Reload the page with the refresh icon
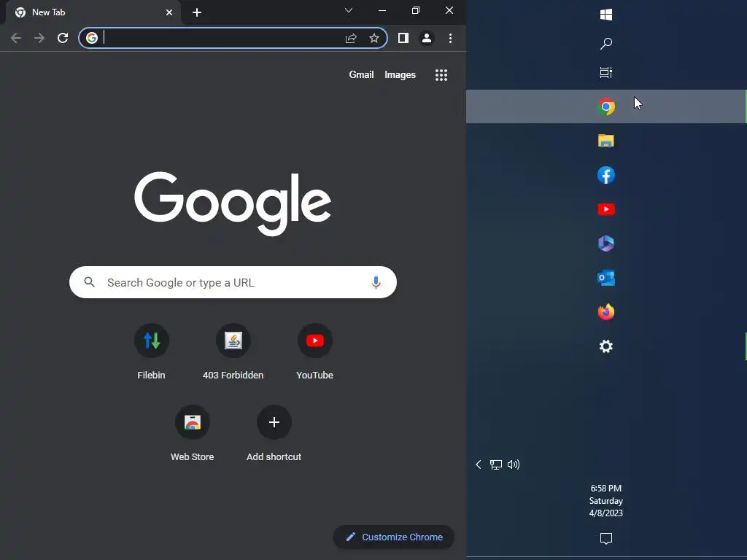The width and height of the screenshot is (747, 560). 63,38
